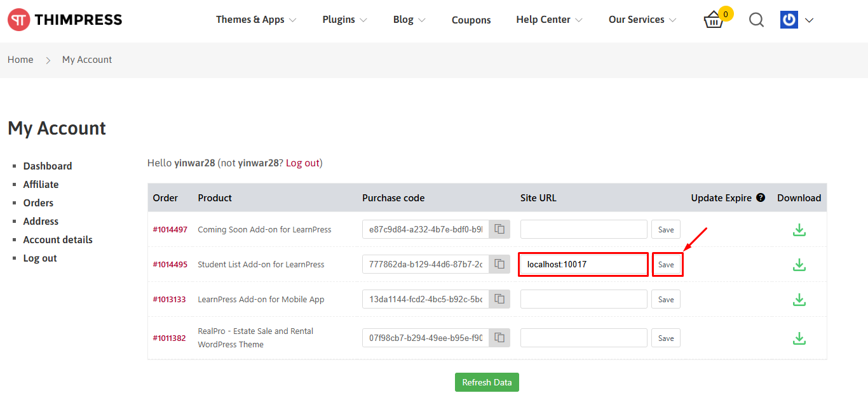Viewport: 868px width, 400px height.
Task: Copy purchase code for RealPro theme
Action: click(x=500, y=338)
